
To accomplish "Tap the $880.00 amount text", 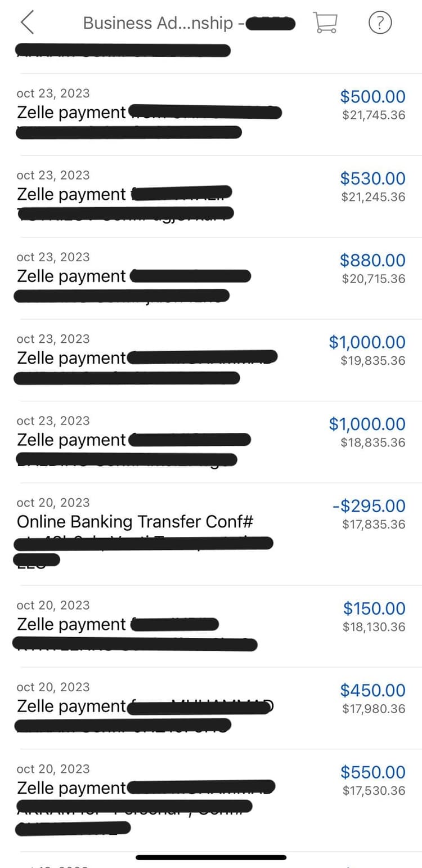I will 372,260.
